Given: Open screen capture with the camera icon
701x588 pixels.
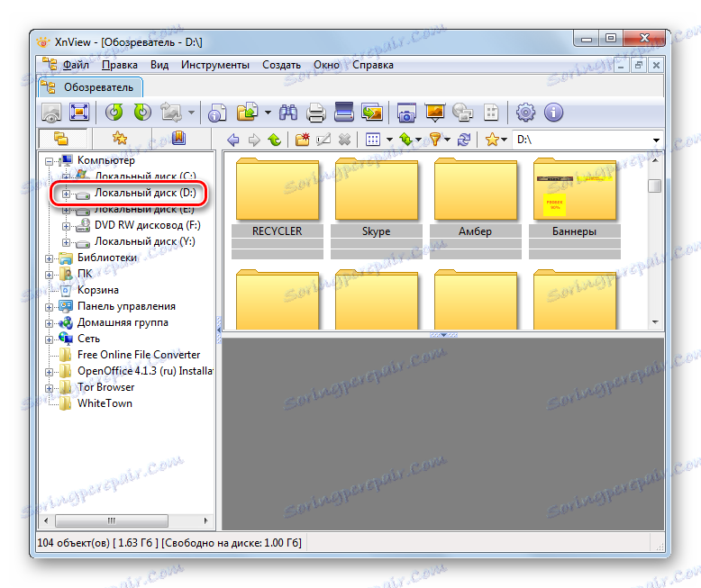Looking at the screenshot, I should (x=406, y=113).
